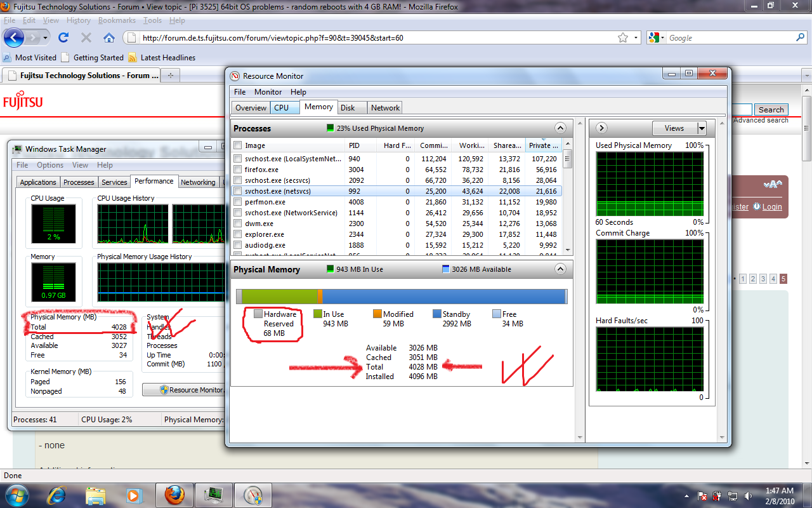Click the network tray icon

(733, 495)
